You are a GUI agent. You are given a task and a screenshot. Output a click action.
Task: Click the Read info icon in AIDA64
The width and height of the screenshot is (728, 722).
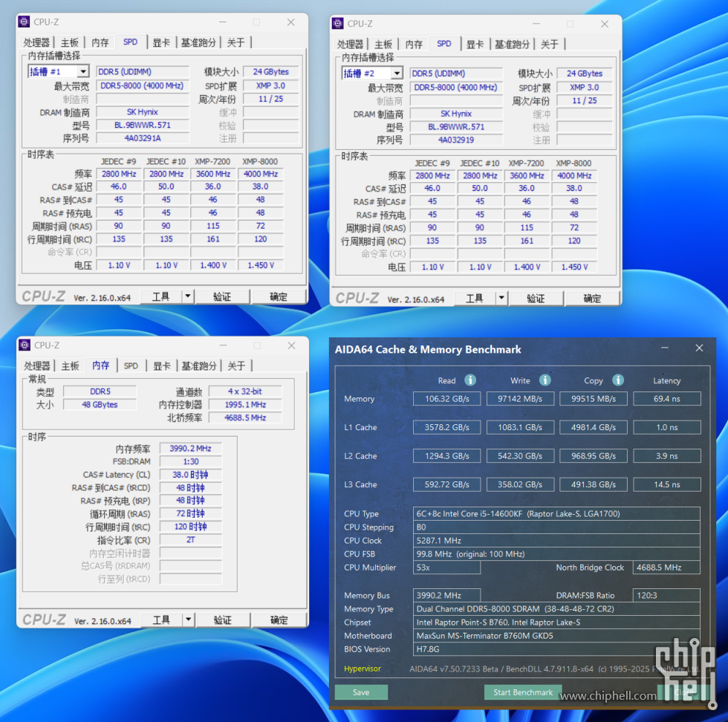tap(469, 380)
